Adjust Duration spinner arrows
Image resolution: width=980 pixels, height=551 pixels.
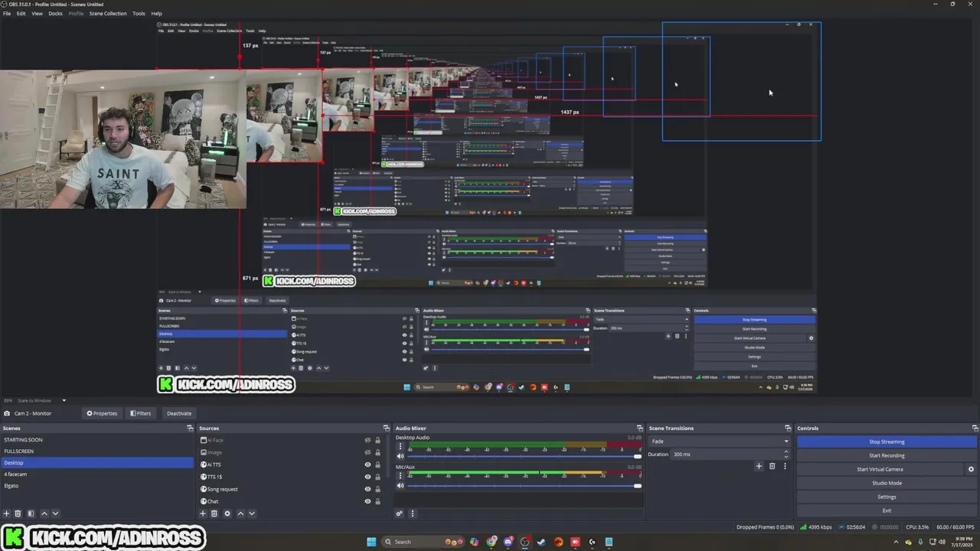click(x=786, y=454)
